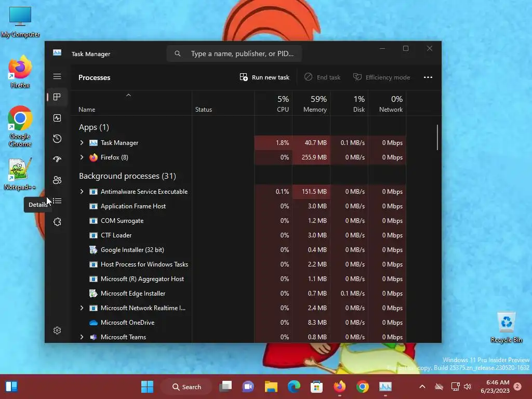Viewport: 532px width, 399px height.
Task: Click the End task button
Action: 322,77
